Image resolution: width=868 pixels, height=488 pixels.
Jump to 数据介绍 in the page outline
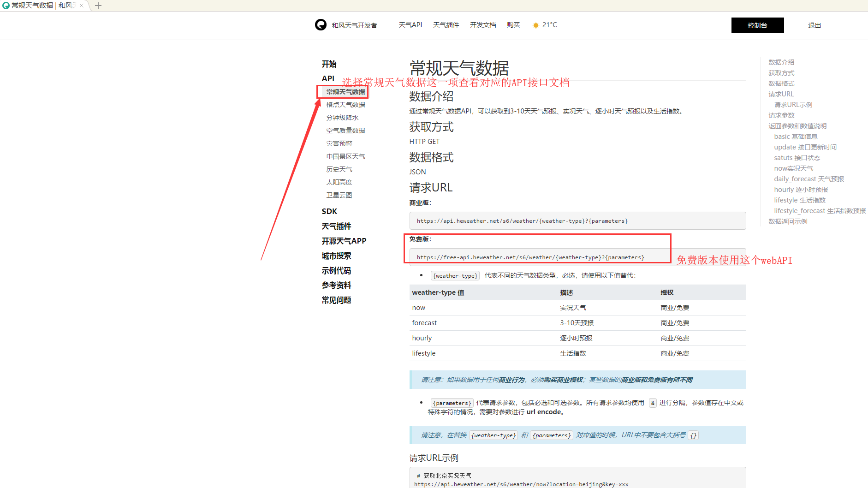(x=781, y=62)
